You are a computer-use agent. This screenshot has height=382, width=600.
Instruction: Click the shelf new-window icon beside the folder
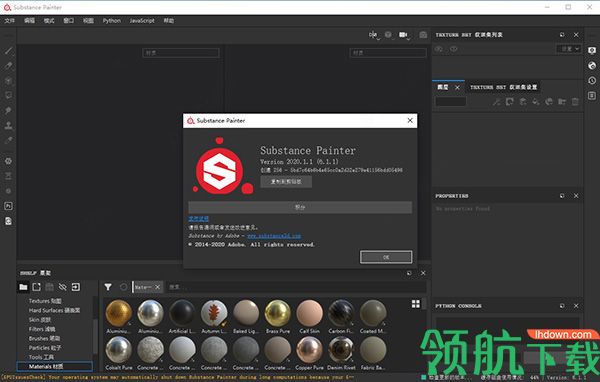(36, 287)
